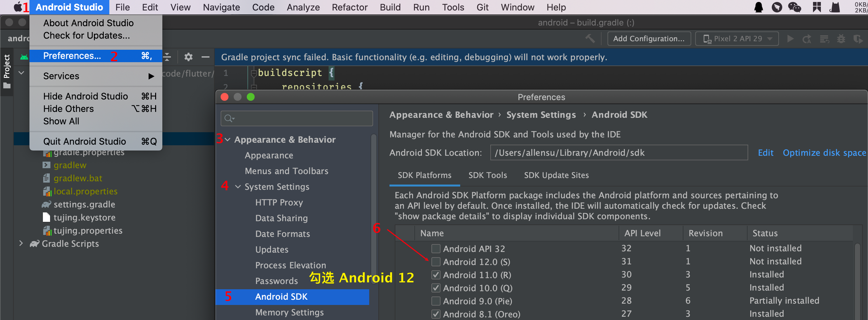Open the Refactor menu
Image resolution: width=868 pixels, height=320 pixels.
350,7
